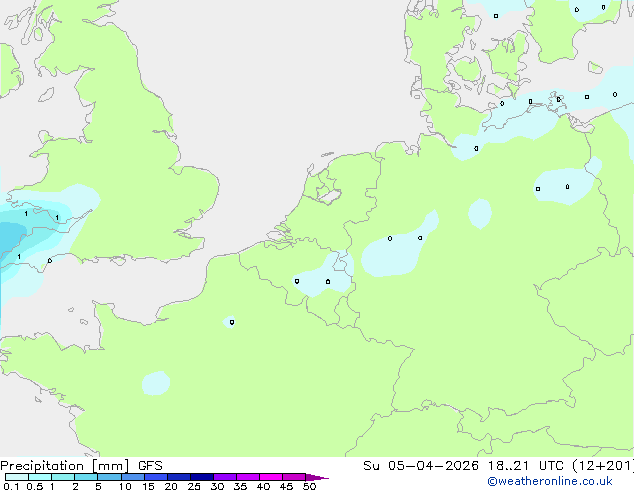Click the "35" legend scale label
Screen dimensions: 634x490
pyautogui.click(x=240, y=486)
